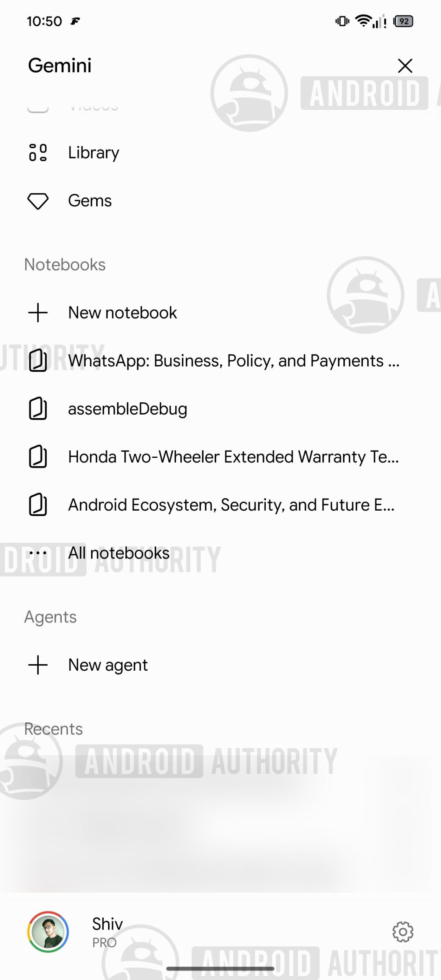Close the Gemini side menu
Screen dimensions: 441x980
tap(405, 66)
